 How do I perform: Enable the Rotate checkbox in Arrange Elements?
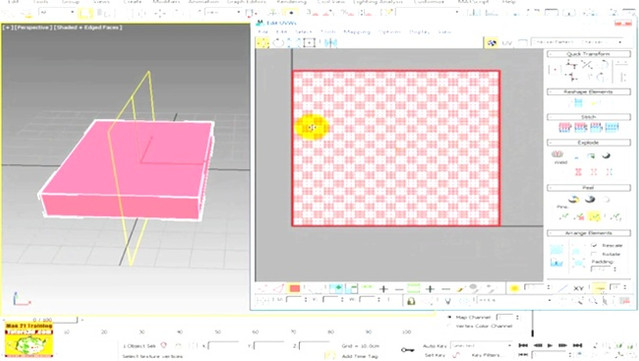(594, 254)
